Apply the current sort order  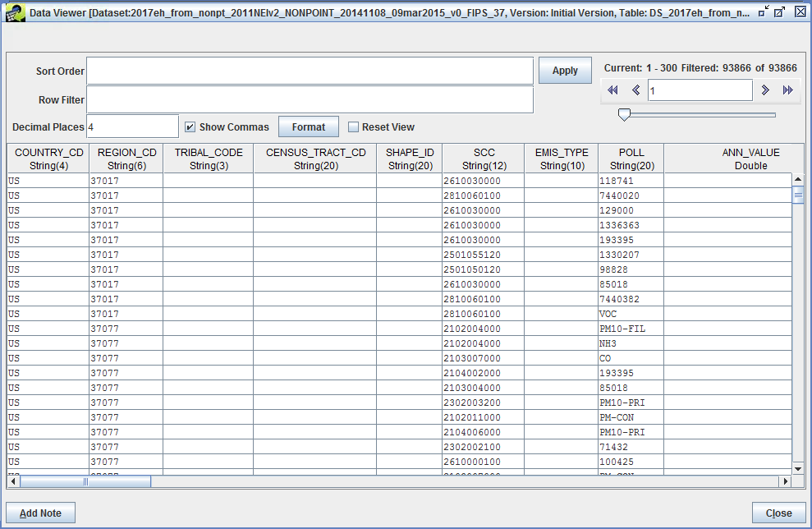coord(564,71)
